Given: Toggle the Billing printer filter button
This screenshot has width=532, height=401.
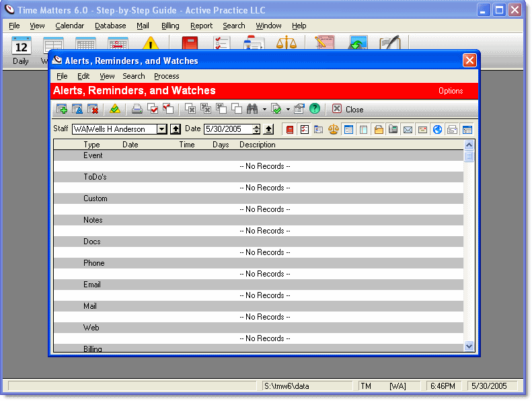Looking at the screenshot, I should (452, 129).
